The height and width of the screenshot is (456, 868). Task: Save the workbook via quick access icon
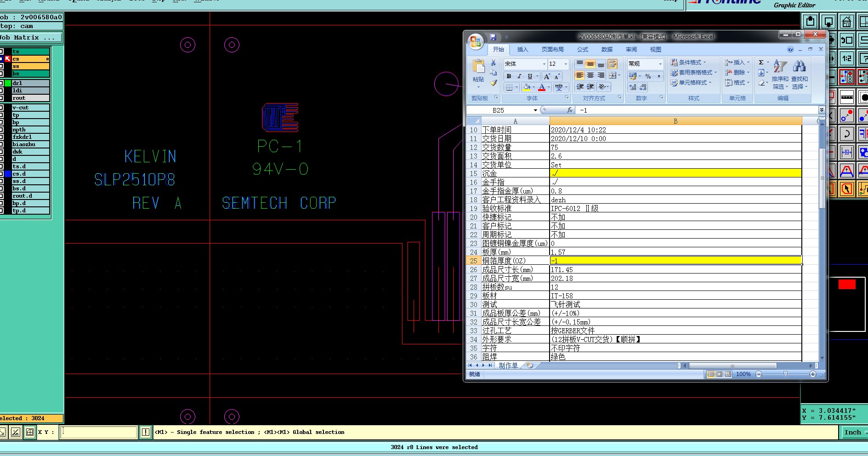pos(493,37)
